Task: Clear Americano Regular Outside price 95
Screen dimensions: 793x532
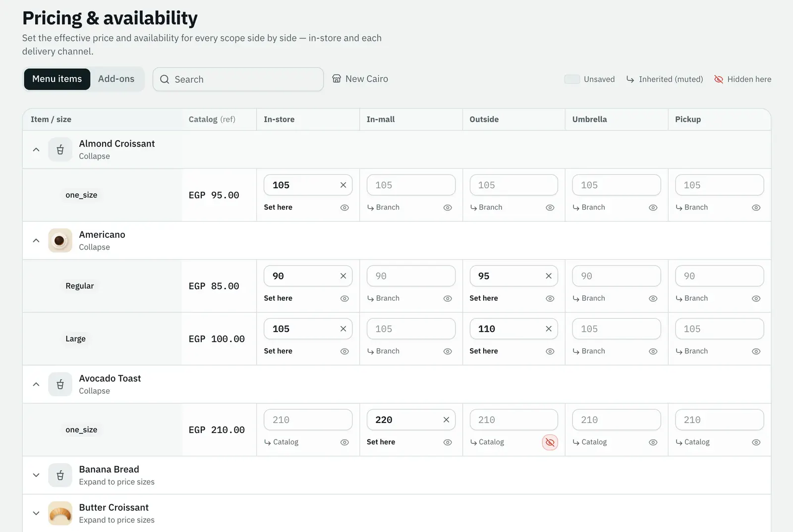Action: pos(549,276)
